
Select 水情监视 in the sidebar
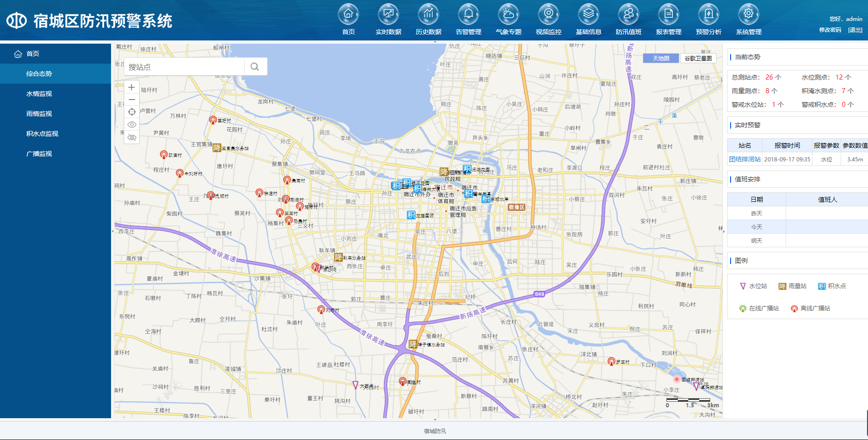click(39, 94)
